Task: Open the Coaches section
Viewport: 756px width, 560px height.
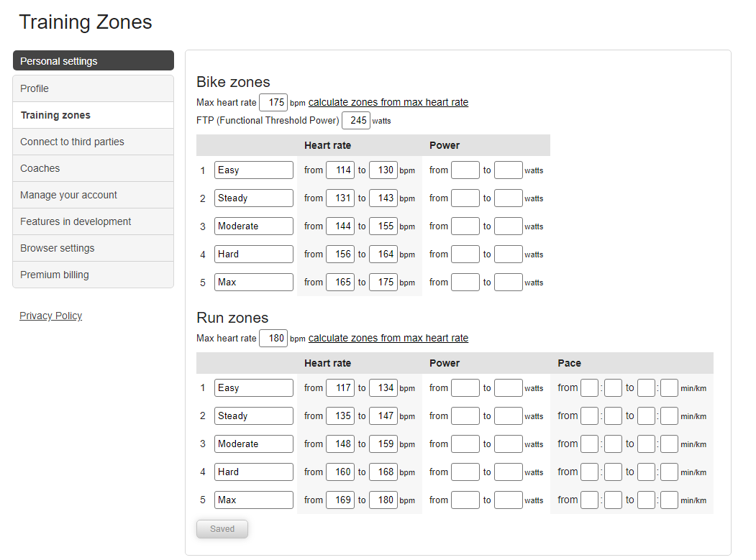Action: 40,167
